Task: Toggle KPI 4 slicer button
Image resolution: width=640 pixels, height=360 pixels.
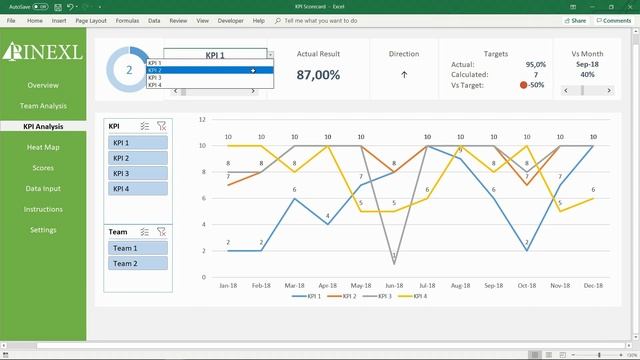Action: click(138, 189)
